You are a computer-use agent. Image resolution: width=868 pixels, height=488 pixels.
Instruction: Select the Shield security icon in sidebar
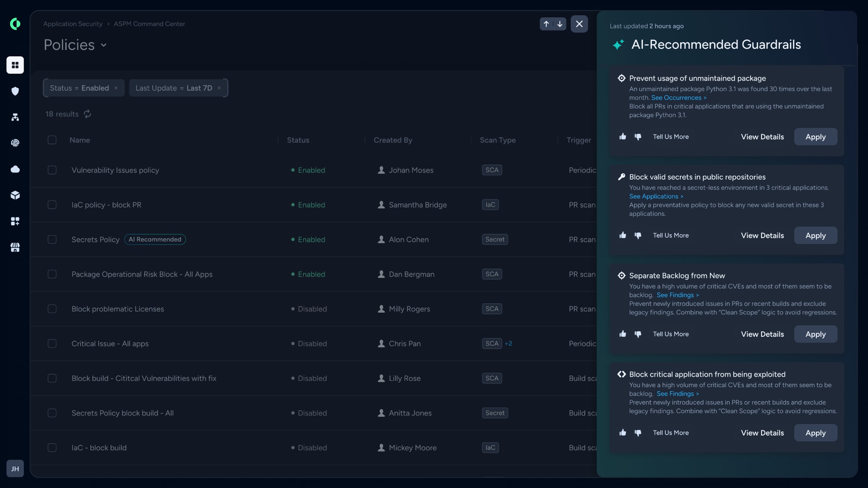15,91
